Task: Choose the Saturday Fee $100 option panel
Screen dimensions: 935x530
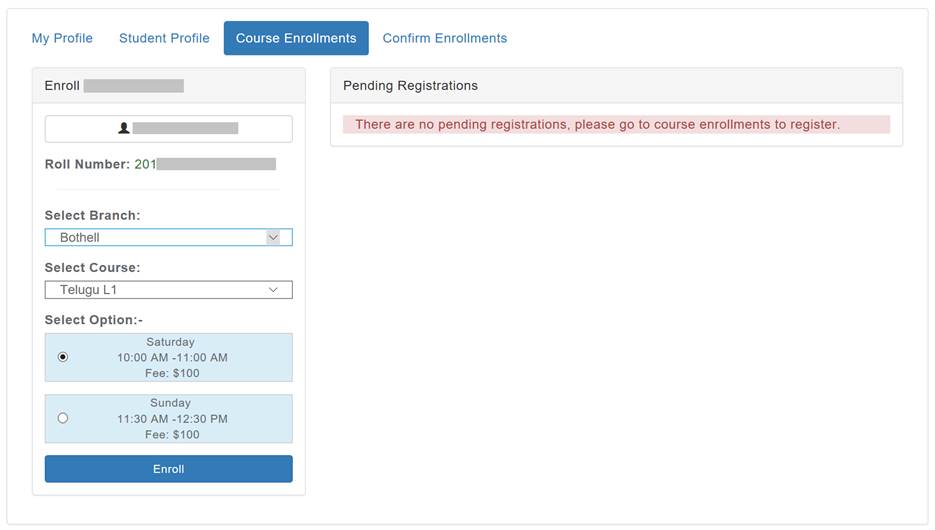Action: pyautogui.click(x=169, y=358)
